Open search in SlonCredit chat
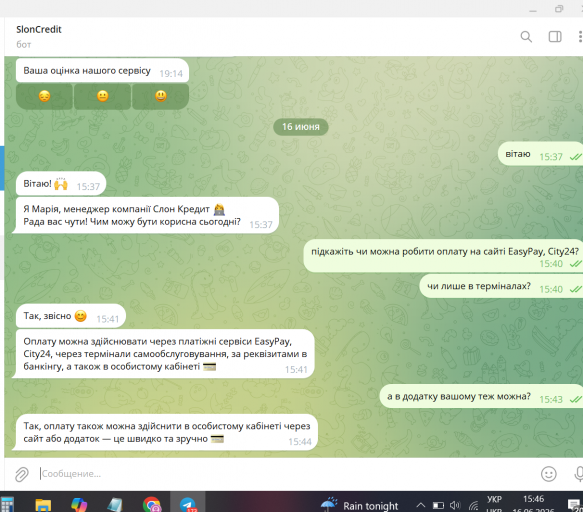This screenshot has height=512, width=583. [x=526, y=36]
